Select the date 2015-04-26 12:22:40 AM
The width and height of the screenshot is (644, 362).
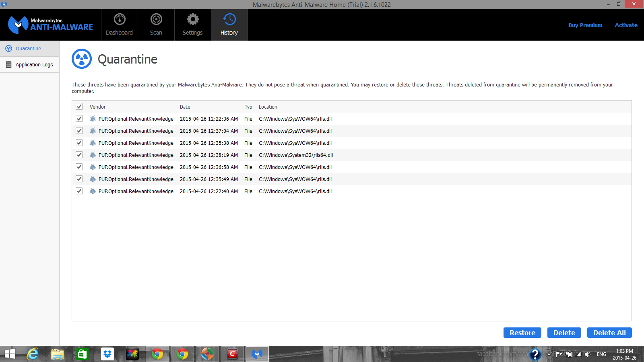click(209, 191)
